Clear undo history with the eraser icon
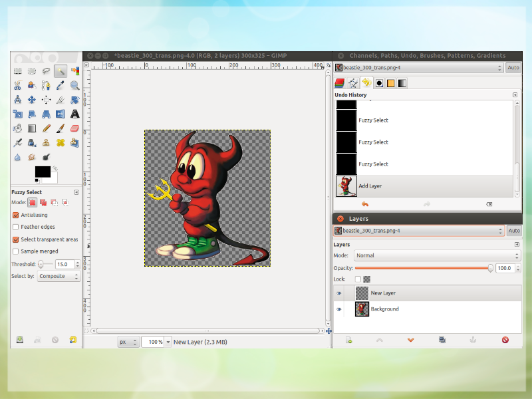The height and width of the screenshot is (399, 532). tap(489, 204)
